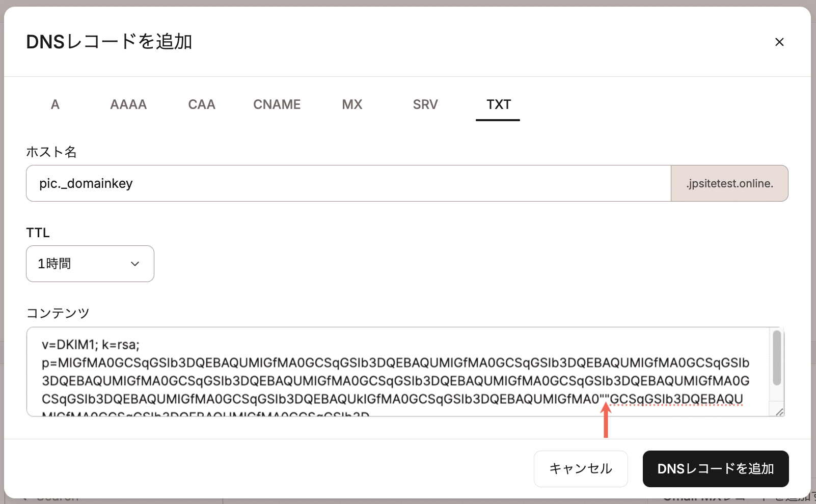
Task: Select the SRV record tab
Action: (x=425, y=104)
